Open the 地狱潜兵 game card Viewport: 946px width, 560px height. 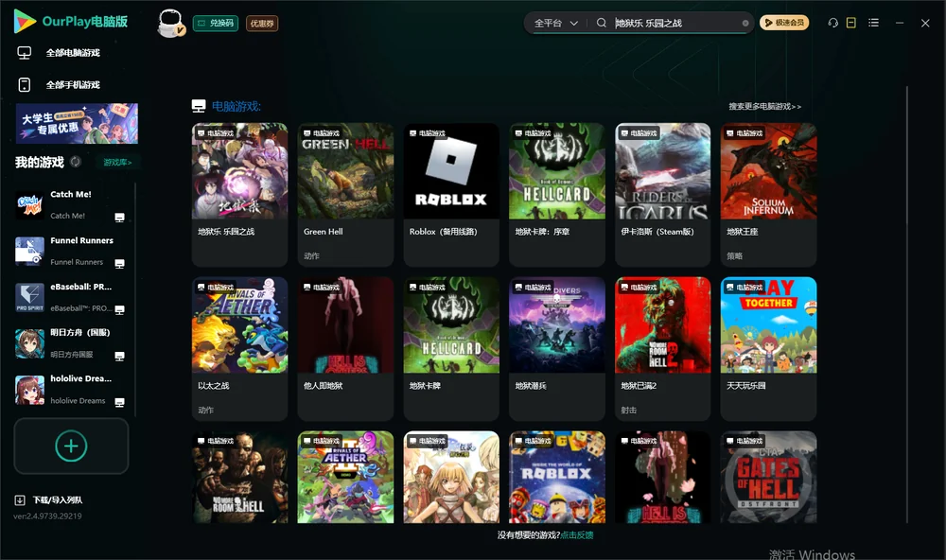[x=557, y=349]
